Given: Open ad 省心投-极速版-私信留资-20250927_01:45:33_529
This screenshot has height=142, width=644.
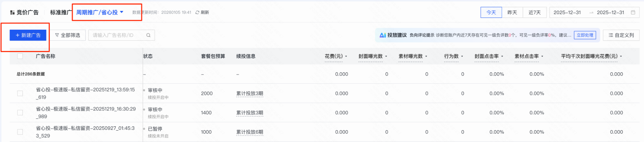Looking at the screenshot, I should (85, 132).
